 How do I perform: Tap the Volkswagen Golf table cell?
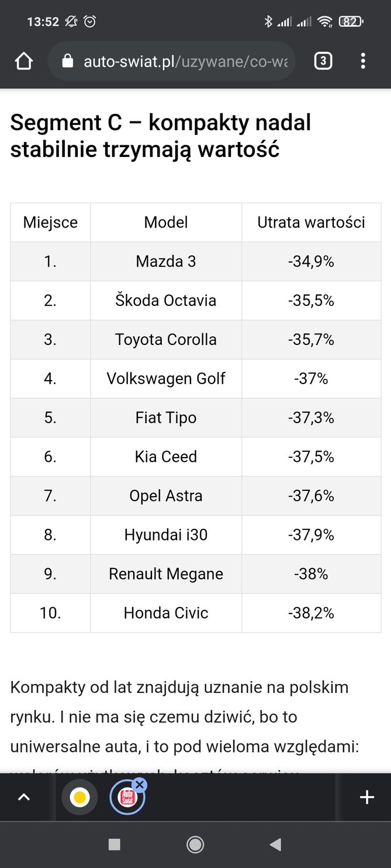[x=166, y=379]
